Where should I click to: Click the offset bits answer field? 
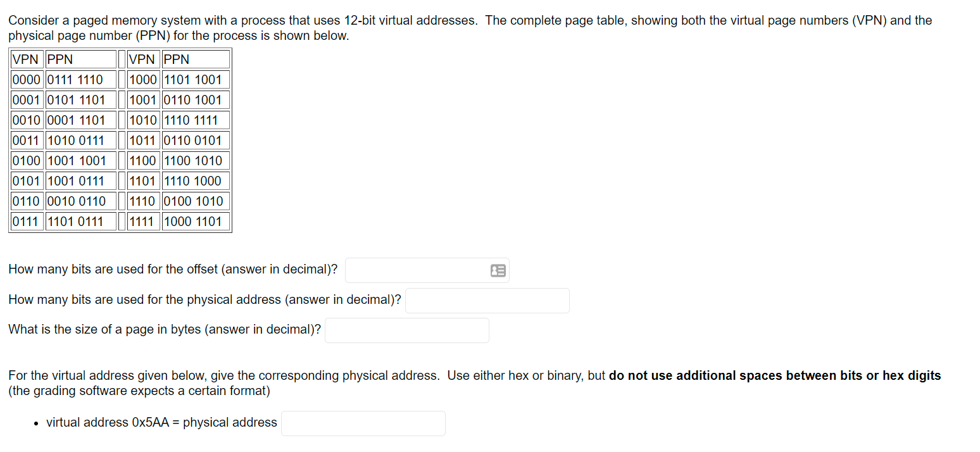pos(427,270)
